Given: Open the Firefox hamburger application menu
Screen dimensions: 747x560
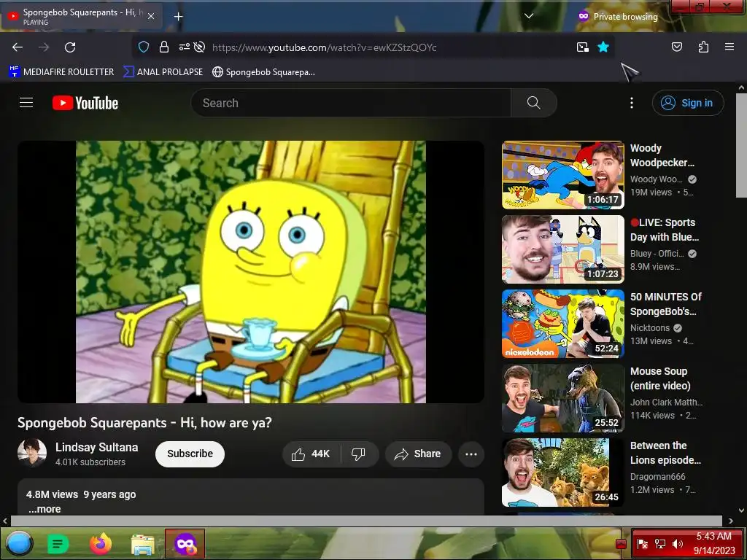Looking at the screenshot, I should click(729, 47).
